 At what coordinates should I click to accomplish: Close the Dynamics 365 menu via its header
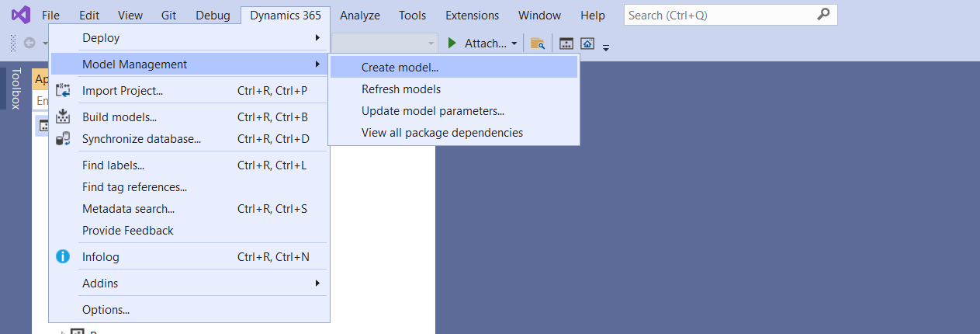(286, 15)
